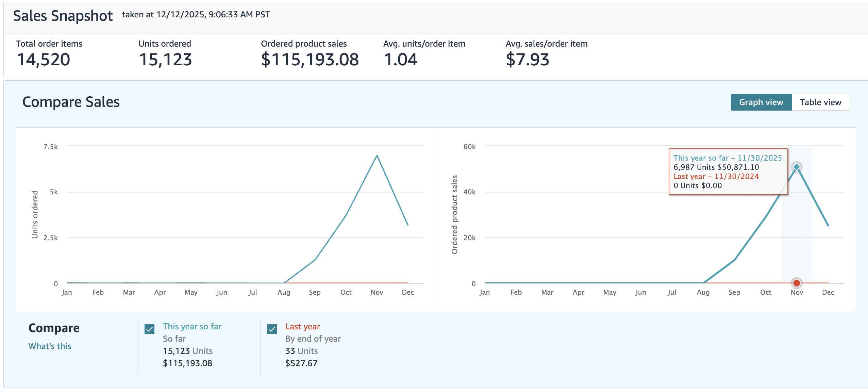Screen dimensions: 868x392
Task: Open the What's this link
Action: 50,346
